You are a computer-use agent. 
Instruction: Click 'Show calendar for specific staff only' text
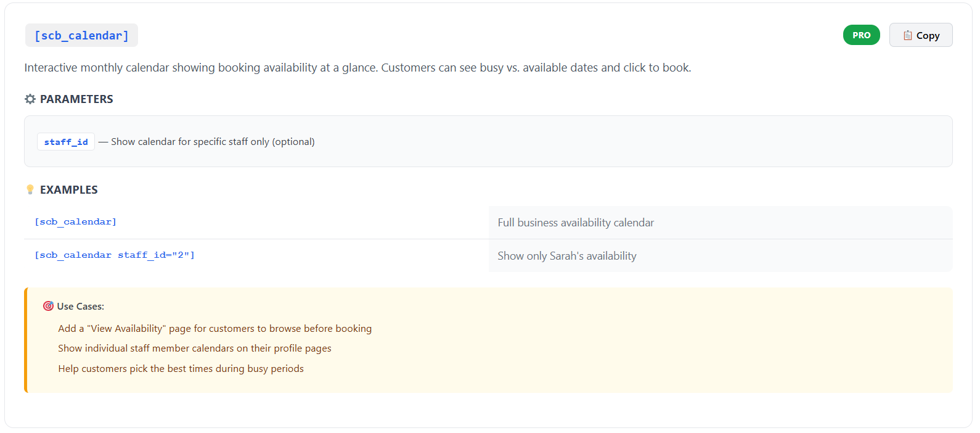point(213,142)
